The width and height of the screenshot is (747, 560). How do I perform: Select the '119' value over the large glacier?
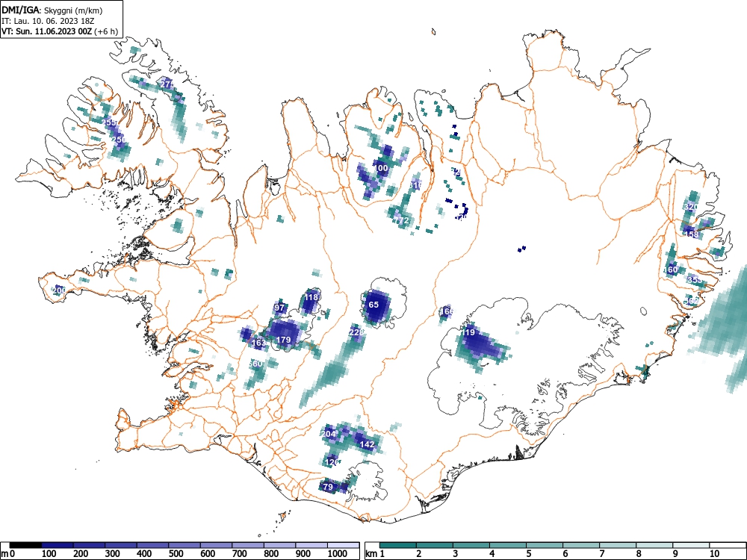(468, 332)
